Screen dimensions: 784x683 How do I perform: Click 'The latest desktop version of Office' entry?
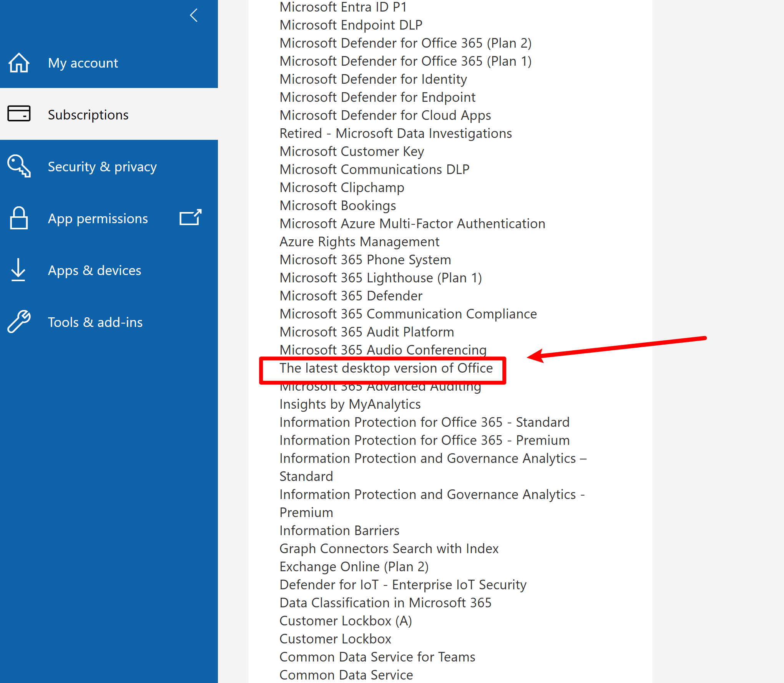tap(386, 368)
